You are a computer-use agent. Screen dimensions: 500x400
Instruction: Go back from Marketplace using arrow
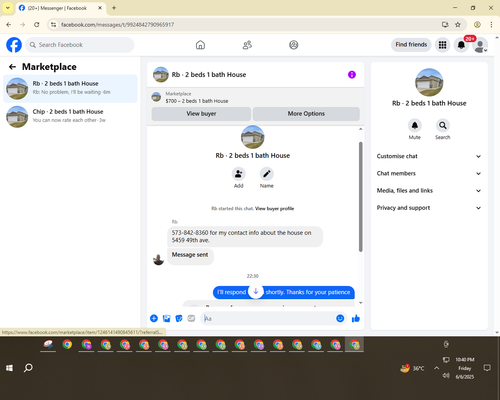pyautogui.click(x=12, y=67)
